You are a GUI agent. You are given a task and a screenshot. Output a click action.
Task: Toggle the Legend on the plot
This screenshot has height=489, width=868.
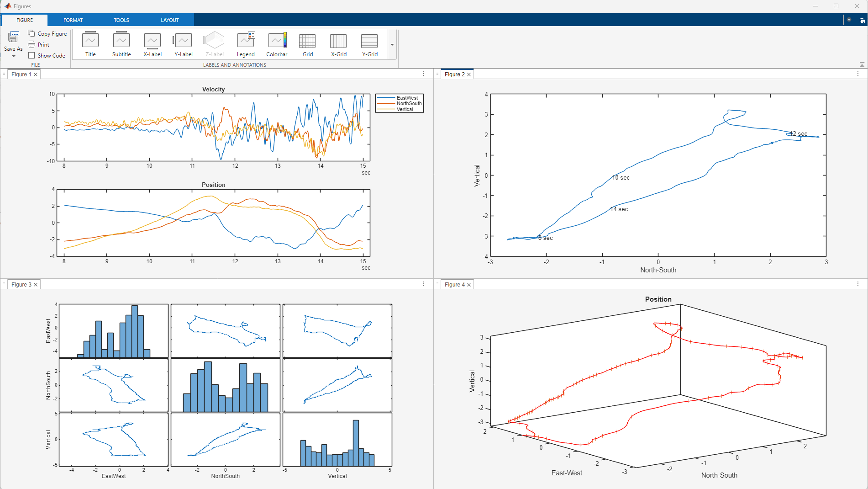pos(246,44)
